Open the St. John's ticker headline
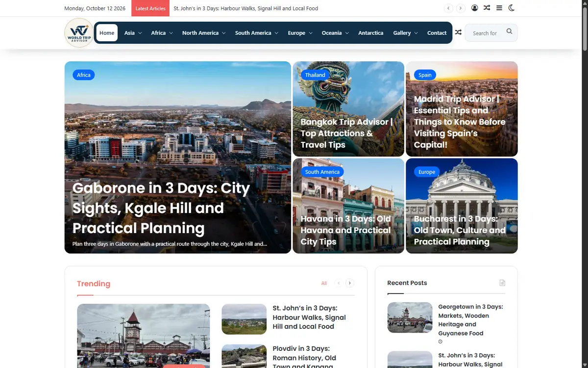The width and height of the screenshot is (588, 368). pos(246,8)
